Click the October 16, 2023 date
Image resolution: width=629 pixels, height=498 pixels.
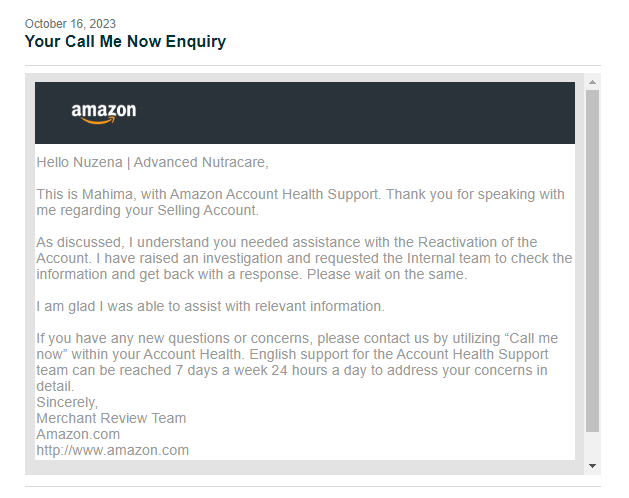click(x=70, y=24)
